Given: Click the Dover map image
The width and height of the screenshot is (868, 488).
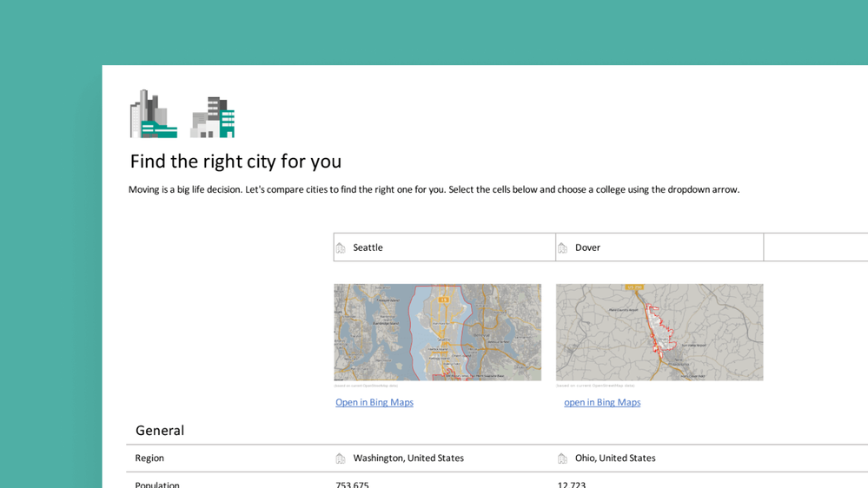Looking at the screenshot, I should pyautogui.click(x=659, y=333).
